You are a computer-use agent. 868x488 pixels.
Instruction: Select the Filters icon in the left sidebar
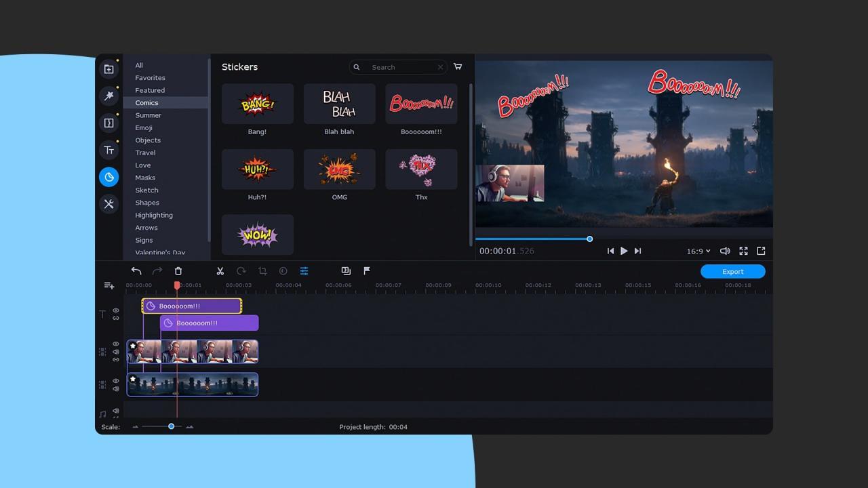109,96
